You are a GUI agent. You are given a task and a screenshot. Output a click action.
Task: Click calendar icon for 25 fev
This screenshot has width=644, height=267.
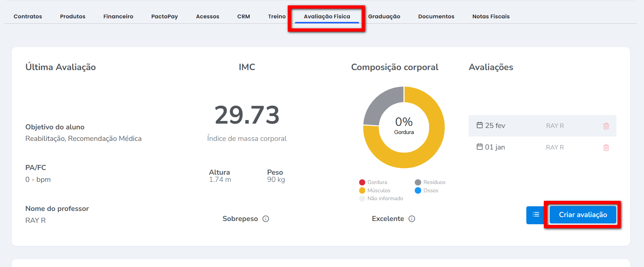click(480, 125)
